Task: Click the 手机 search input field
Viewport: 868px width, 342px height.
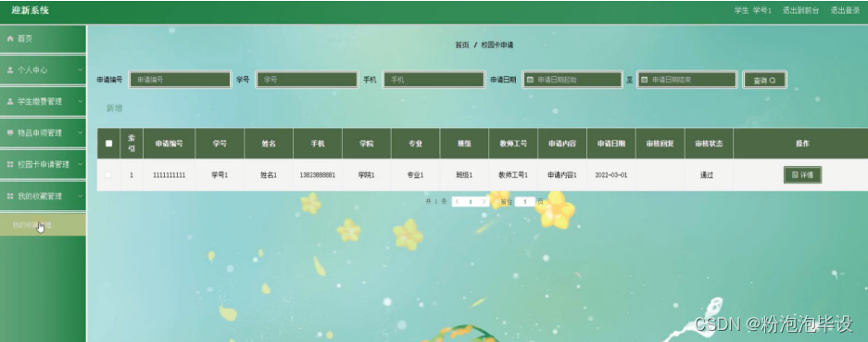Action: 434,80
